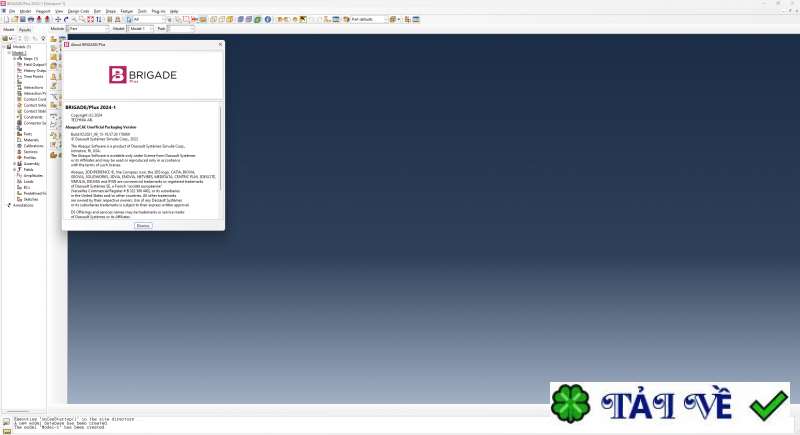Open the Plug-ins menu
Viewport: 800px width, 435px height.
point(158,11)
